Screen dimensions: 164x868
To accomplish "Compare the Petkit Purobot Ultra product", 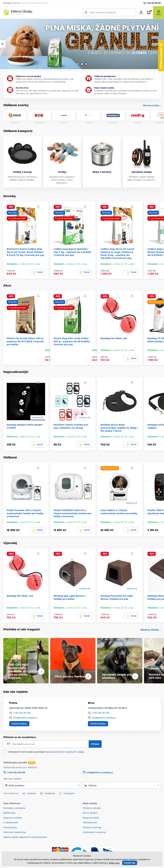I will (38, 468).
